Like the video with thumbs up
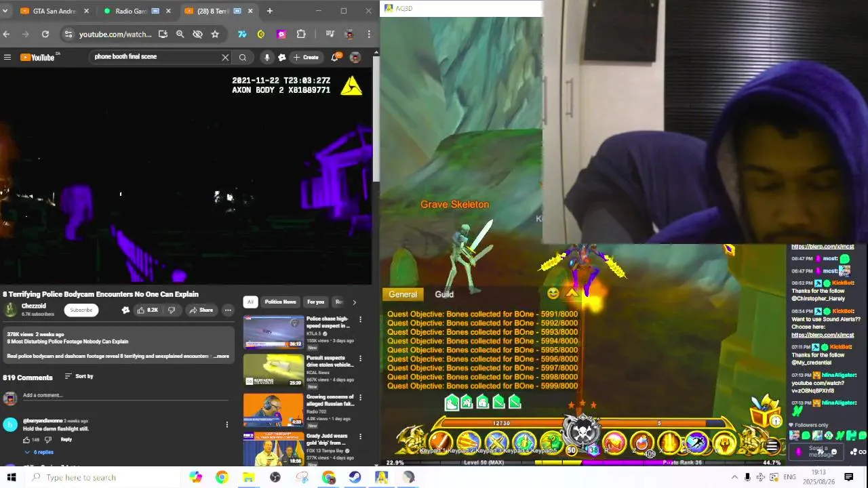This screenshot has height=488, width=868. pyautogui.click(x=147, y=310)
